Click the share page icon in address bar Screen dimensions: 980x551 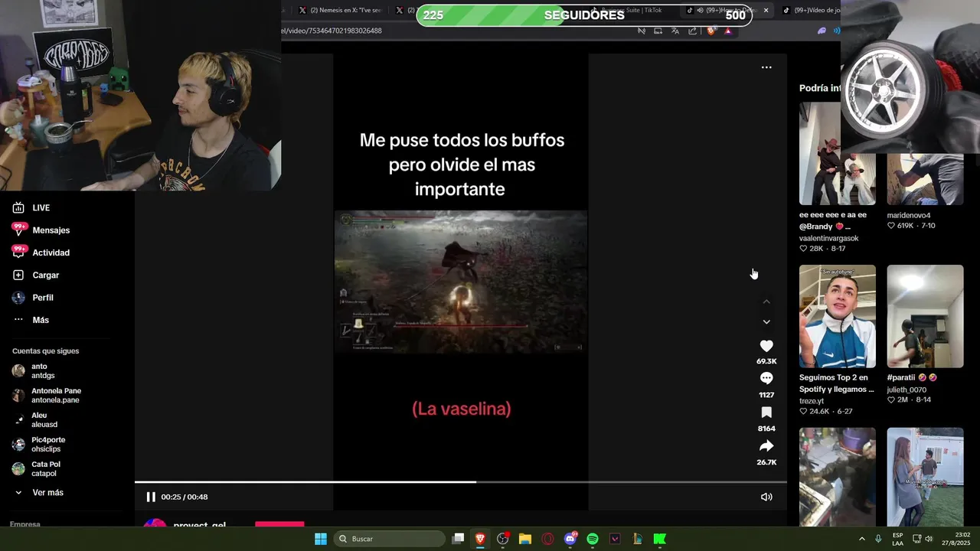point(693,31)
